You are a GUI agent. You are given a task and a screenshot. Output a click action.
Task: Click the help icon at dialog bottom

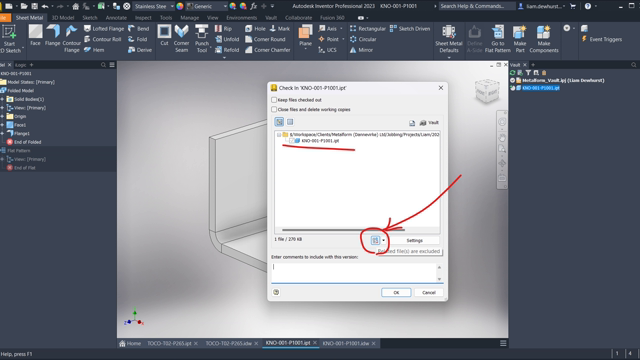[x=276, y=292]
